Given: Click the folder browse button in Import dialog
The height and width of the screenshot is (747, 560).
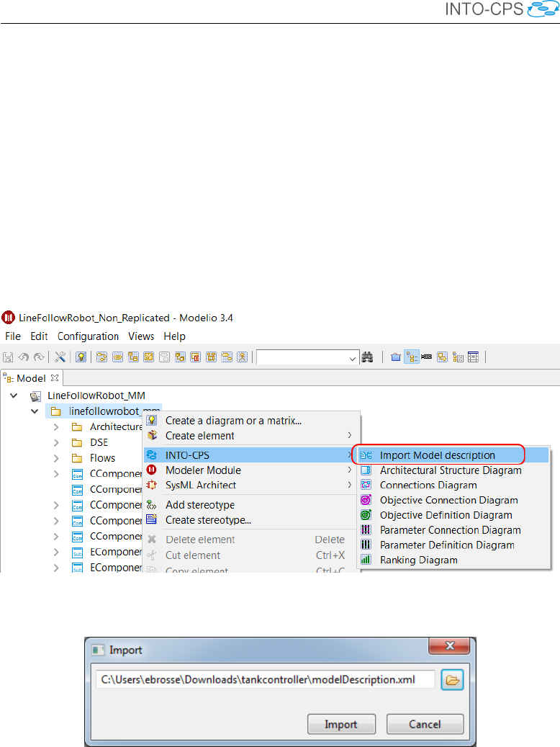Looking at the screenshot, I should click(x=452, y=680).
